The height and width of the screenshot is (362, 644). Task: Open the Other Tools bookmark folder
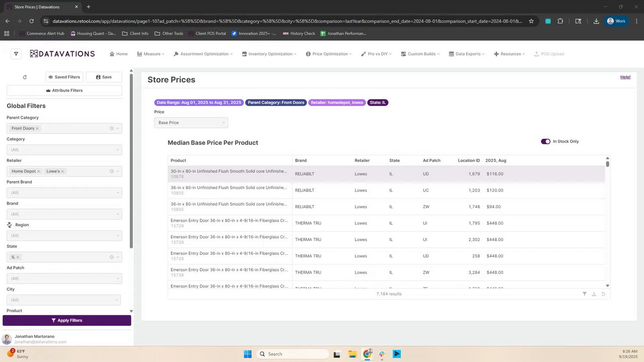click(x=169, y=34)
